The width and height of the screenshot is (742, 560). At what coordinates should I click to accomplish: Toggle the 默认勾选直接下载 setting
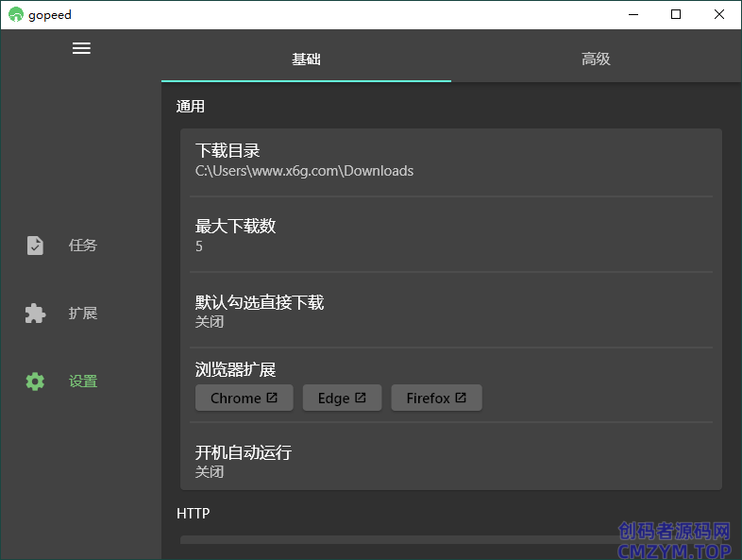tap(450, 311)
